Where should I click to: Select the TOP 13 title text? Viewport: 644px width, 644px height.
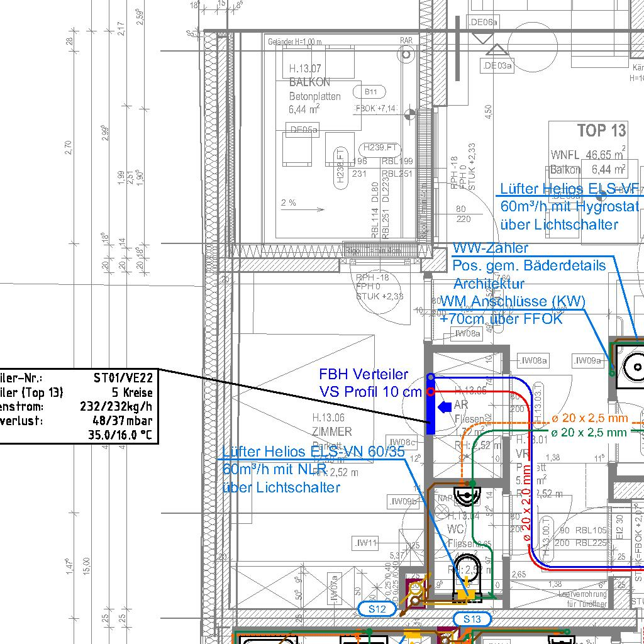coord(602,131)
